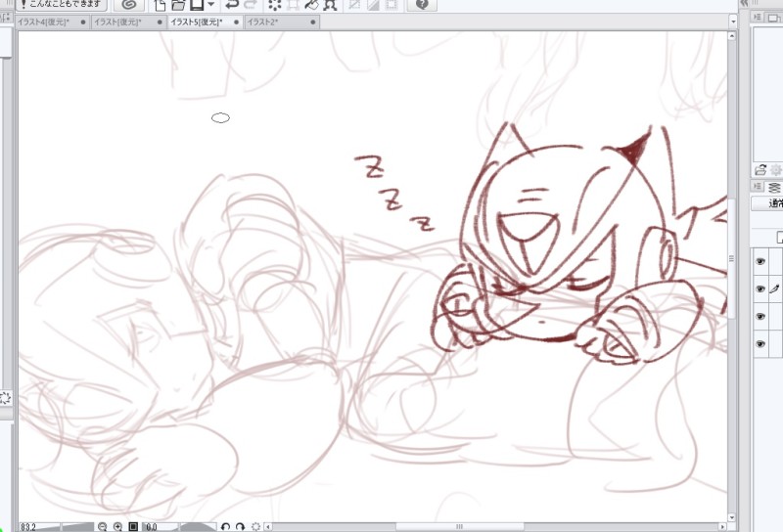
Task: Click the fill bucket toolbar icon
Action: click(311, 5)
